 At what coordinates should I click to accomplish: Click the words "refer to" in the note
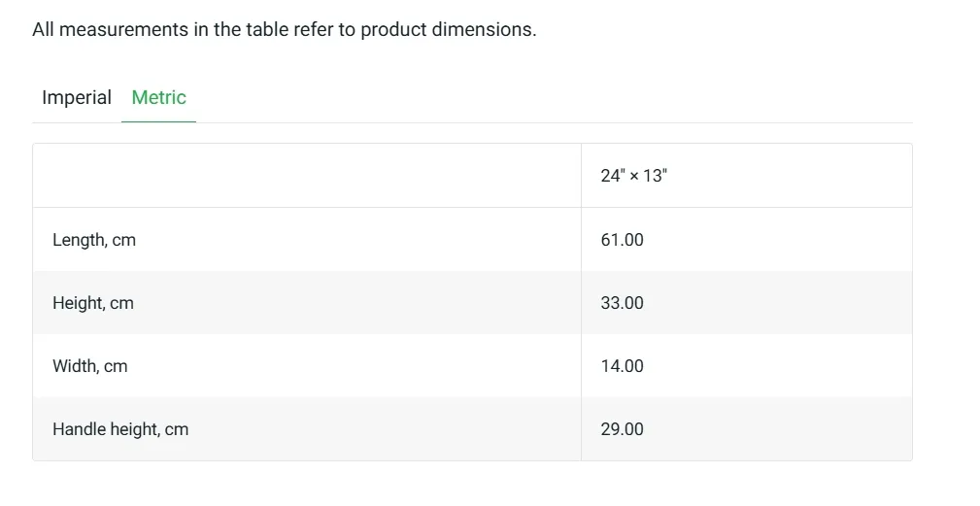(328, 29)
